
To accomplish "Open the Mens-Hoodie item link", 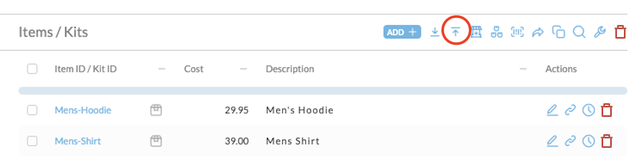I will coord(83,110).
